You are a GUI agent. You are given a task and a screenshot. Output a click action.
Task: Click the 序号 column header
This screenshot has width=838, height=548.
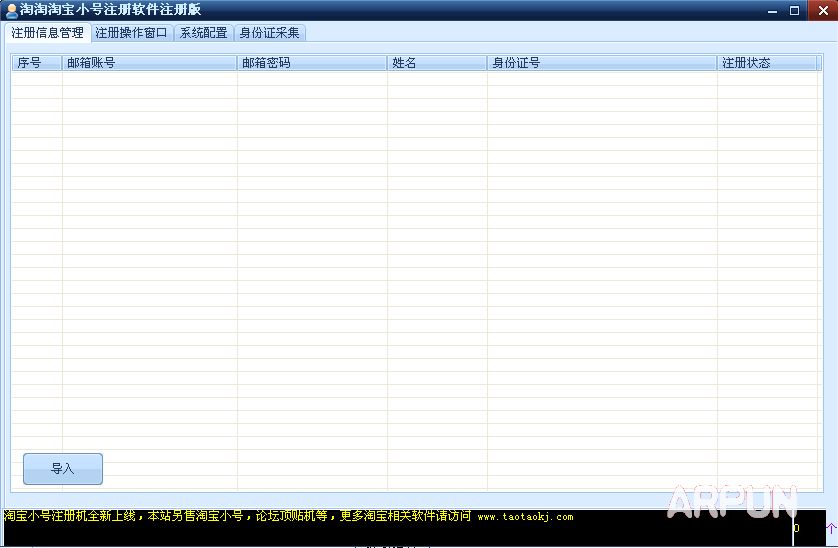tap(37, 63)
